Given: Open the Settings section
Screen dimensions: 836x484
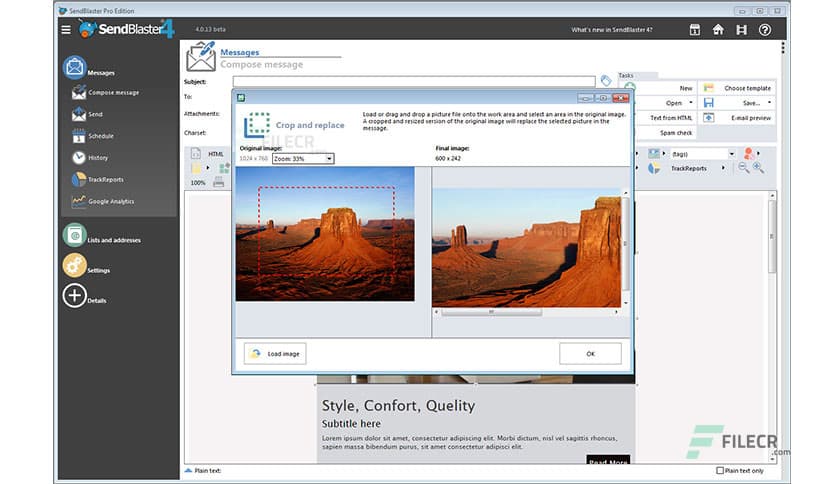Looking at the screenshot, I should pos(86,265).
